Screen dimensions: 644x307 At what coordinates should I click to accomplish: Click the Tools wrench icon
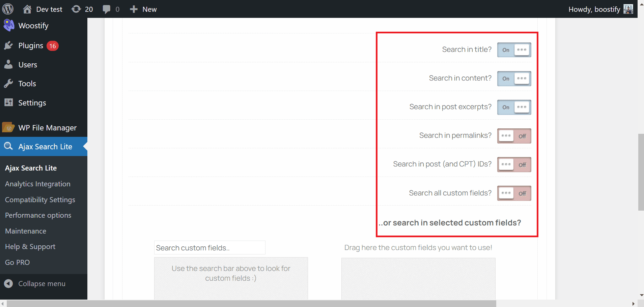[8, 84]
